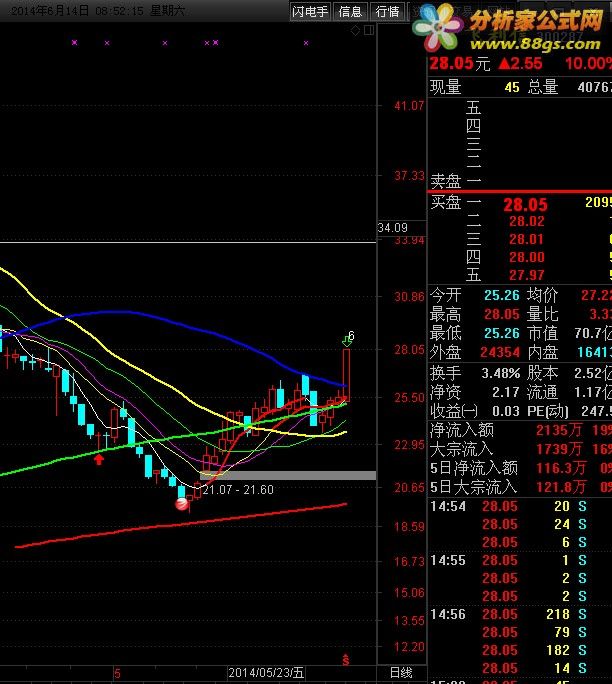Click the bid price 28.01
Image resolution: width=612 pixels, height=684 pixels.
click(x=527, y=239)
